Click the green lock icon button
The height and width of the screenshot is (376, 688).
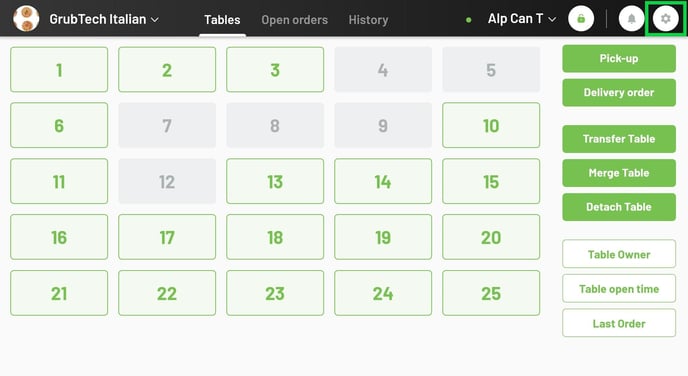[x=581, y=19]
